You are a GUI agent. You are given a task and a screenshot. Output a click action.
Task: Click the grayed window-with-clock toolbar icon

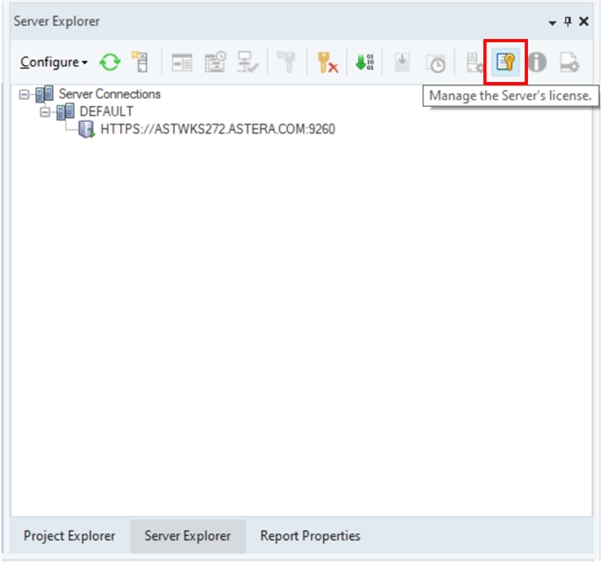215,62
